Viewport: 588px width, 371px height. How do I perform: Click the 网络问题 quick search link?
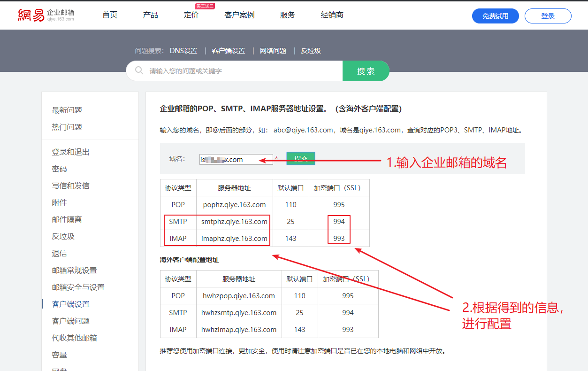(273, 51)
